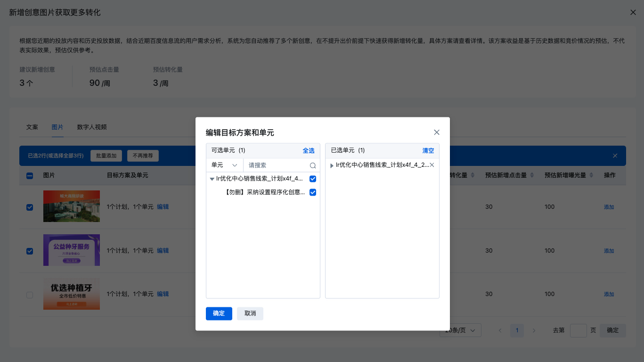Uncheck the 【勿删】采纳设置程序化创意 unit checkbox
This screenshot has height=362, width=644.
313,192
